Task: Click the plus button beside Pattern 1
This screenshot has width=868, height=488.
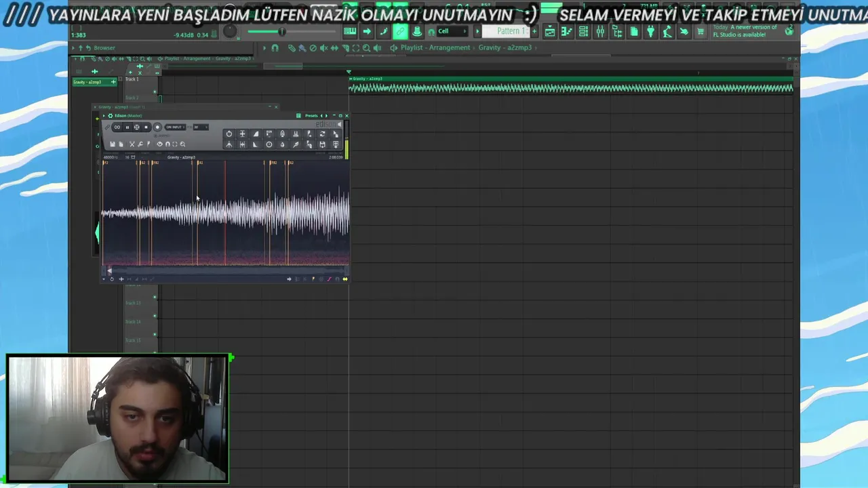Action: pyautogui.click(x=534, y=31)
